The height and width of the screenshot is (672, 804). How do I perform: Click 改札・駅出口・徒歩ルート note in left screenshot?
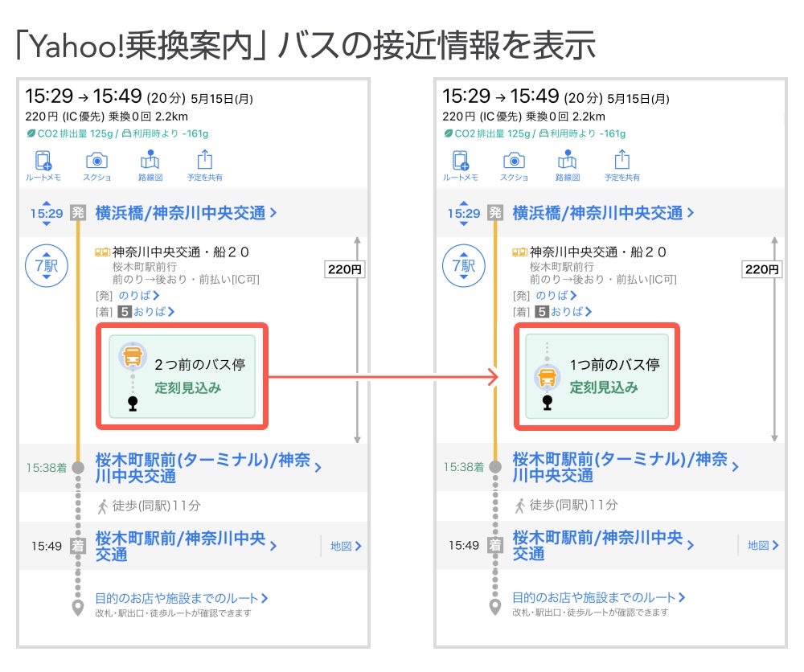(174, 613)
